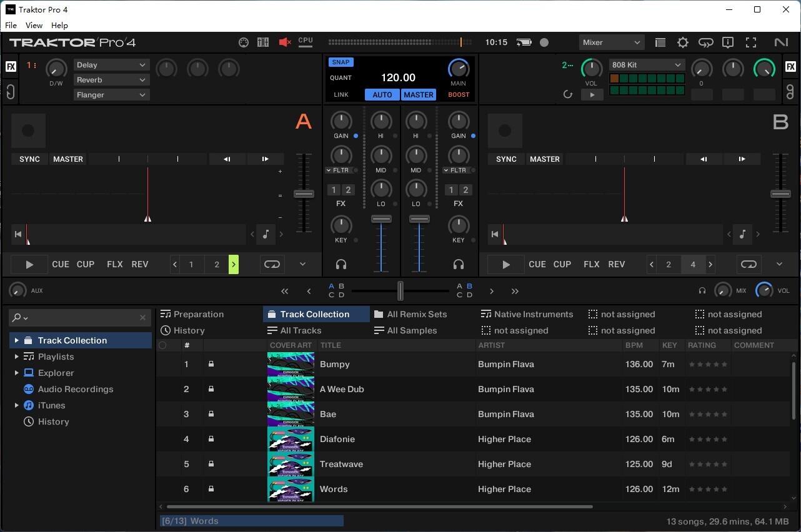Click the muted speaker audio indicator
Viewport: 801px width, 532px height.
[285, 42]
